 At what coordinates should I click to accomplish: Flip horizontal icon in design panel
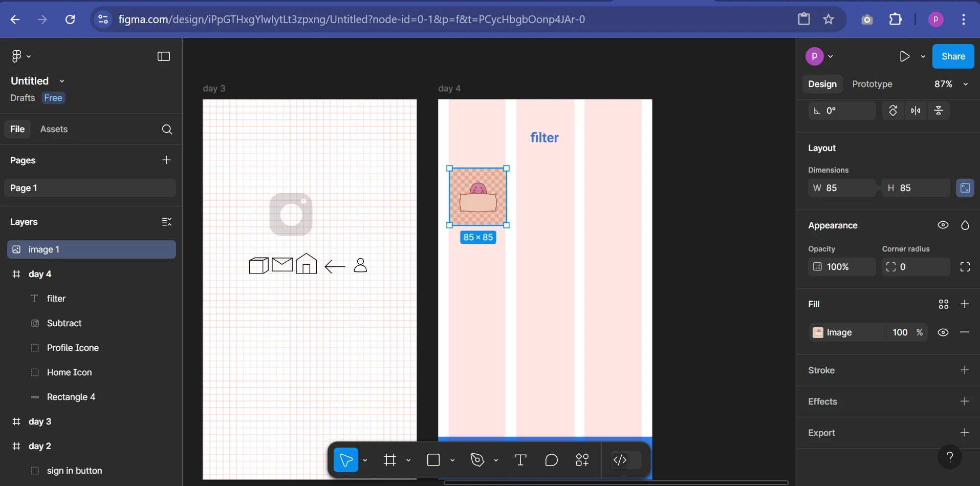coord(916,111)
